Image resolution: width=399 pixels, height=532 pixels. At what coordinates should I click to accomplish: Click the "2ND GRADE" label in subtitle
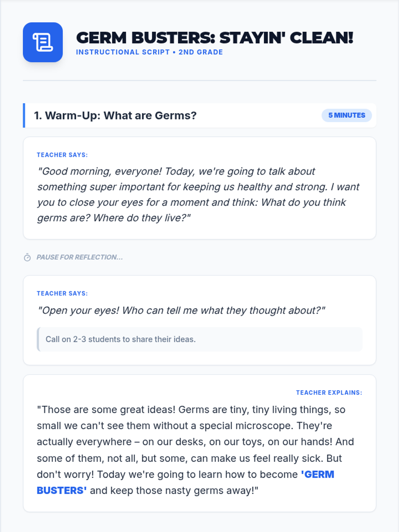click(x=200, y=52)
